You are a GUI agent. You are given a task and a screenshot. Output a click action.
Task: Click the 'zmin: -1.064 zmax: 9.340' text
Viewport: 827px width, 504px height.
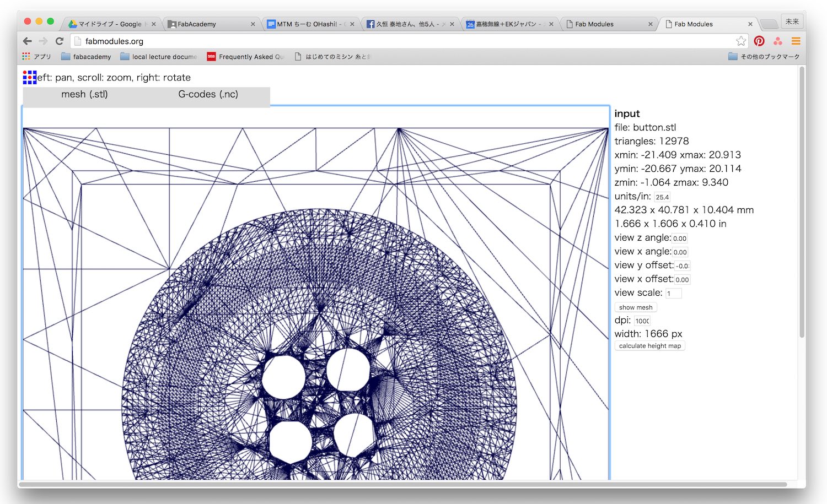click(672, 182)
